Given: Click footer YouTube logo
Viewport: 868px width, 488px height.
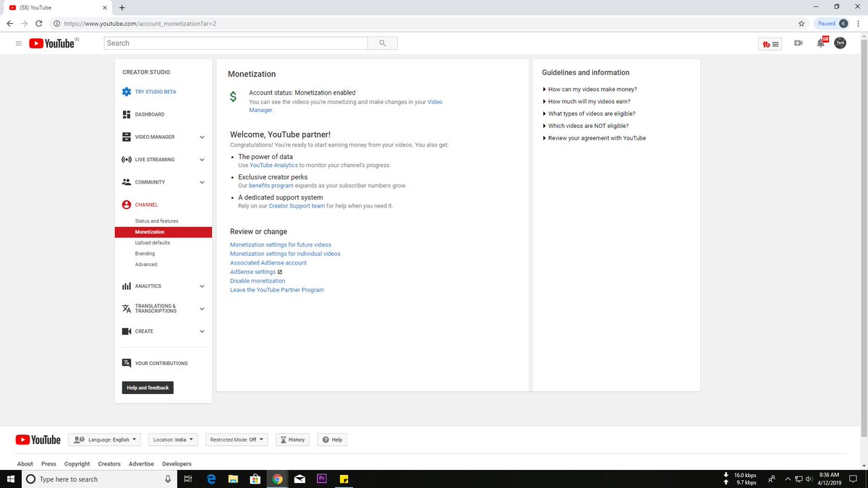Looking at the screenshot, I should [x=38, y=440].
